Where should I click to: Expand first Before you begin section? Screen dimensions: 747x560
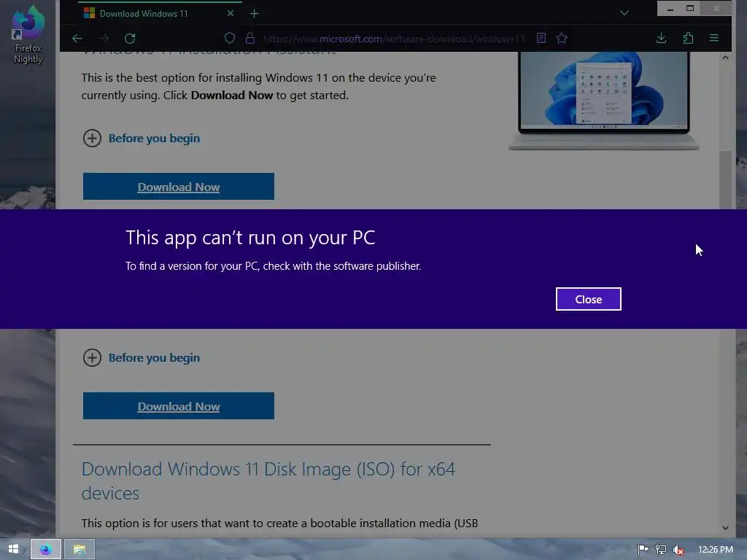[x=142, y=139]
